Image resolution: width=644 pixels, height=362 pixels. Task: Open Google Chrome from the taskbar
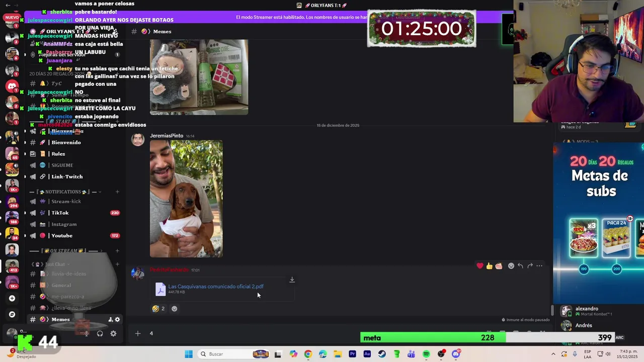coord(308,354)
